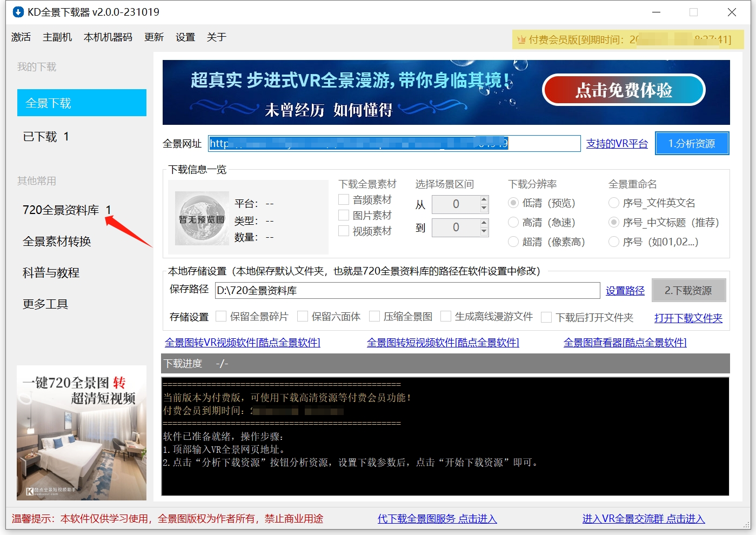Open 代下载全景图服务 点击进入 link
This screenshot has width=756, height=535.
(437, 519)
